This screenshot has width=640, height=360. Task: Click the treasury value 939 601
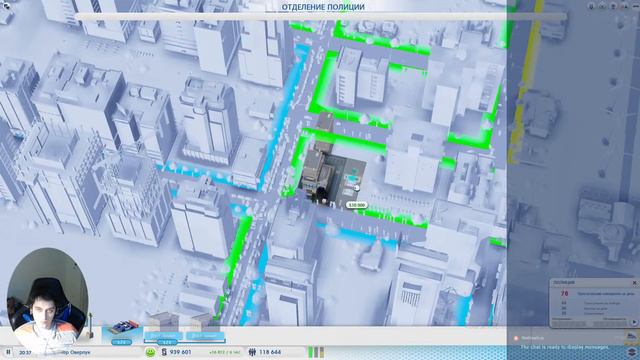(180, 352)
